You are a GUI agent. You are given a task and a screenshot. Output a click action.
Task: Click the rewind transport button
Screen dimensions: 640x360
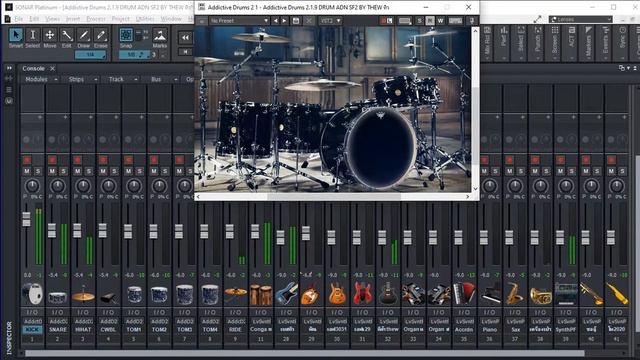tap(185, 38)
